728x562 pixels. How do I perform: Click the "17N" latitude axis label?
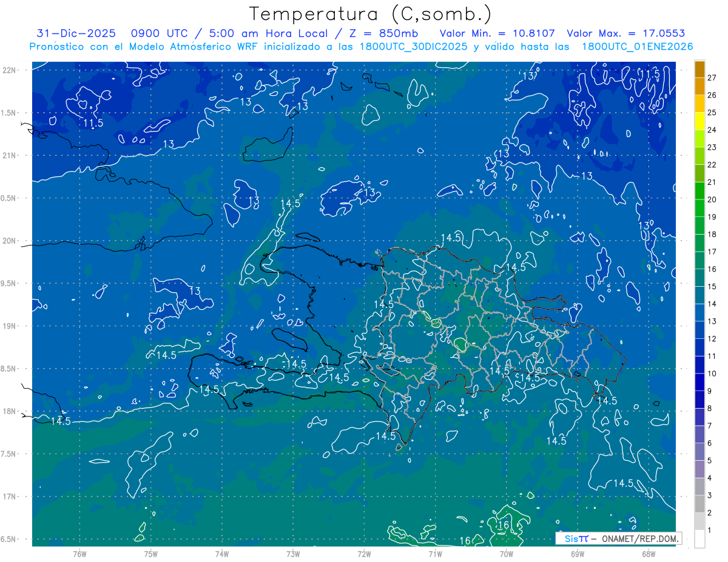pyautogui.click(x=10, y=497)
